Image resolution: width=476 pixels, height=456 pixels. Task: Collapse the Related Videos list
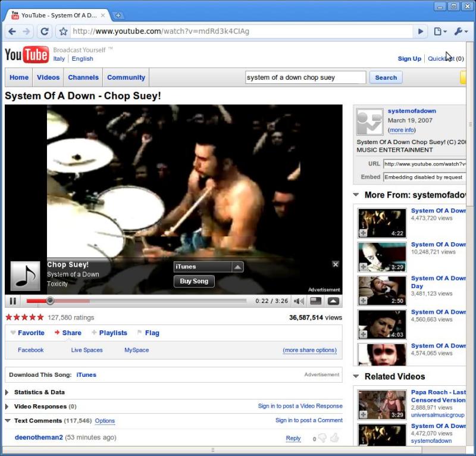coord(356,376)
